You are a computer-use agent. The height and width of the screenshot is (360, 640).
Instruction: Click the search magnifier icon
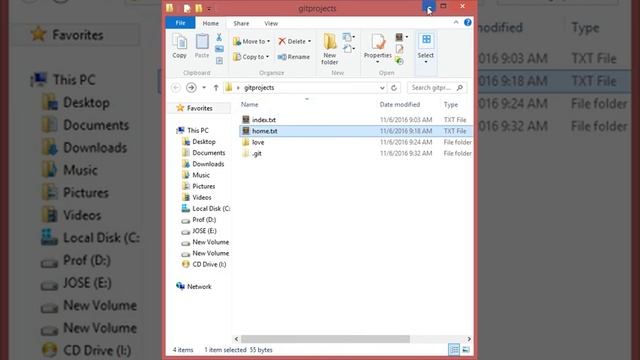click(x=460, y=88)
